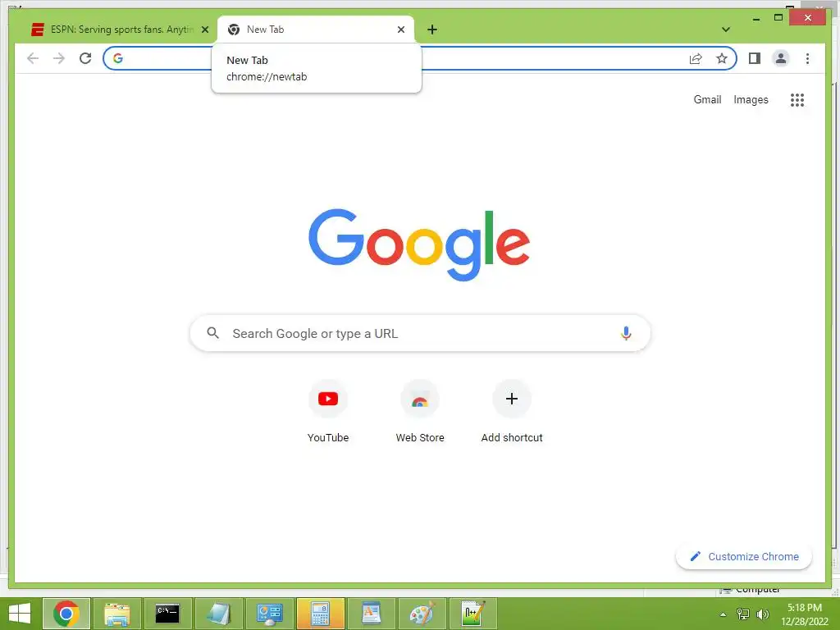Image resolution: width=840 pixels, height=630 pixels.
Task: Open the YouTube shortcut
Action: [x=328, y=412]
